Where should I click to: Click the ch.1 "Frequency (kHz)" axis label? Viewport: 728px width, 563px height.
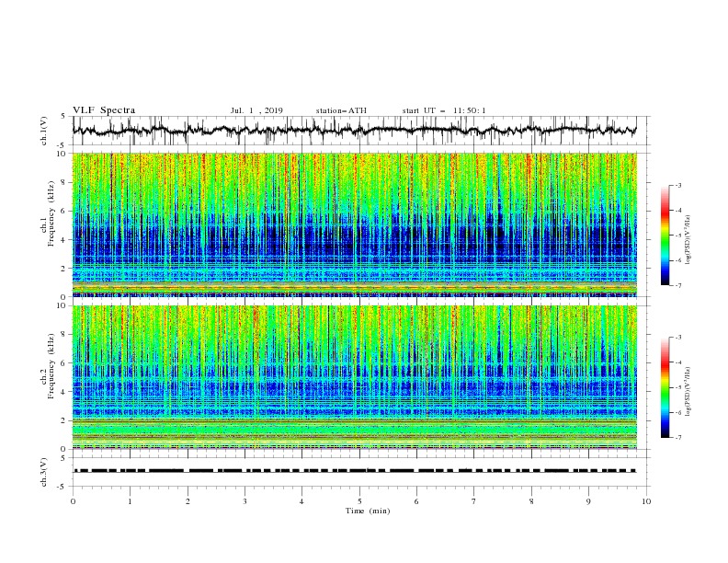click(51, 213)
